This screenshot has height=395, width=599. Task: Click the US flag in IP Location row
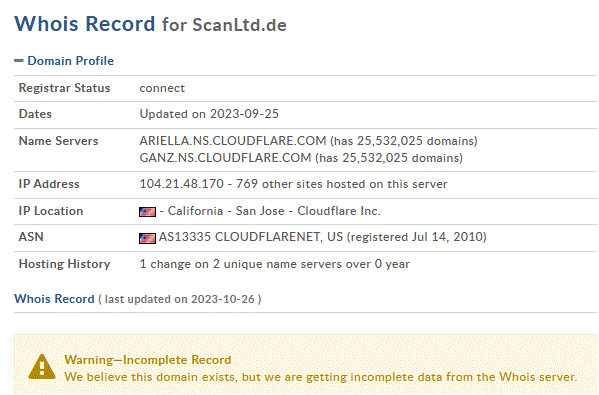coord(147,212)
